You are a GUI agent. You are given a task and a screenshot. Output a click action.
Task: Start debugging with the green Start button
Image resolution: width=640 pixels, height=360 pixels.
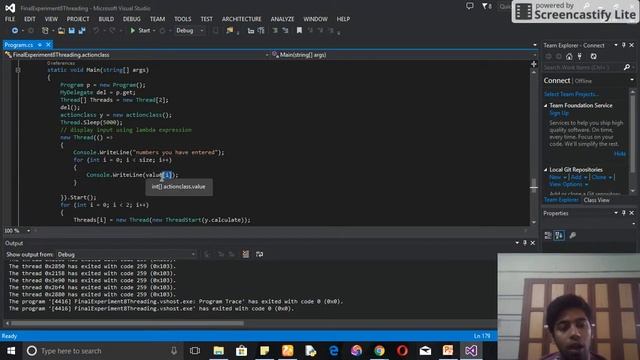141,31
